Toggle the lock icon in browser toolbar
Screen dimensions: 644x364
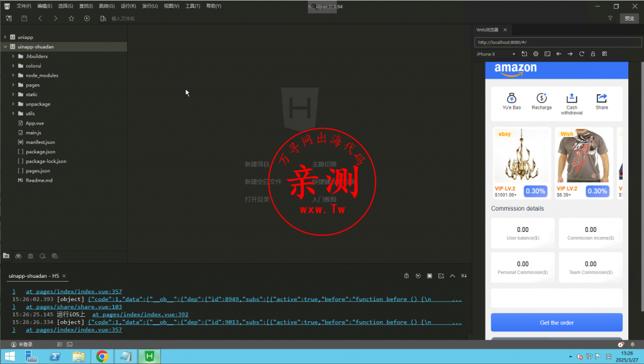(x=593, y=54)
